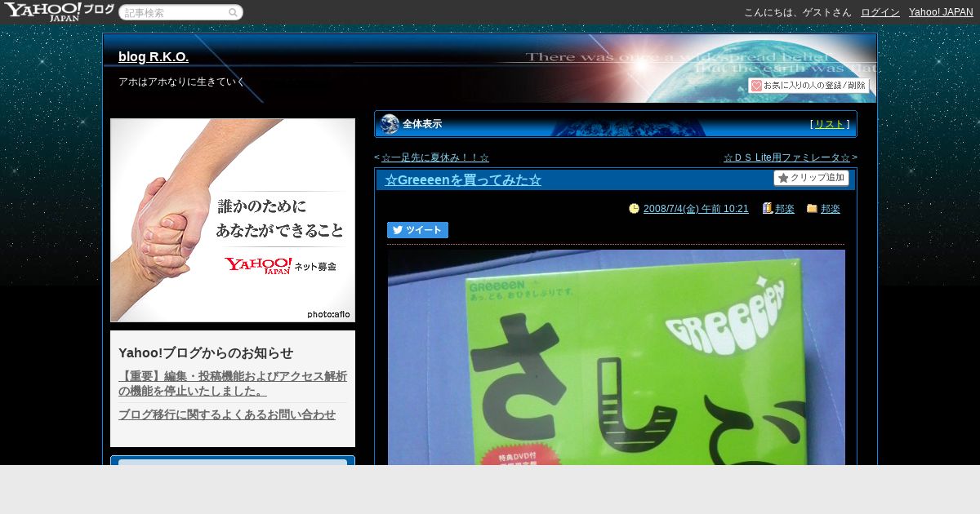Open the first 邦楽 category link

tap(785, 209)
